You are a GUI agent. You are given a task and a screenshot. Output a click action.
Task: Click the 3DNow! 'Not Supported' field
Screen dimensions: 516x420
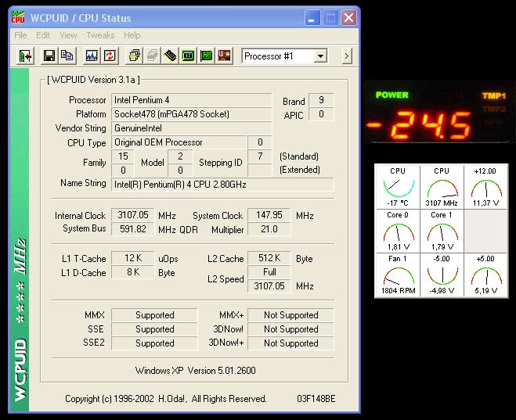click(x=291, y=329)
